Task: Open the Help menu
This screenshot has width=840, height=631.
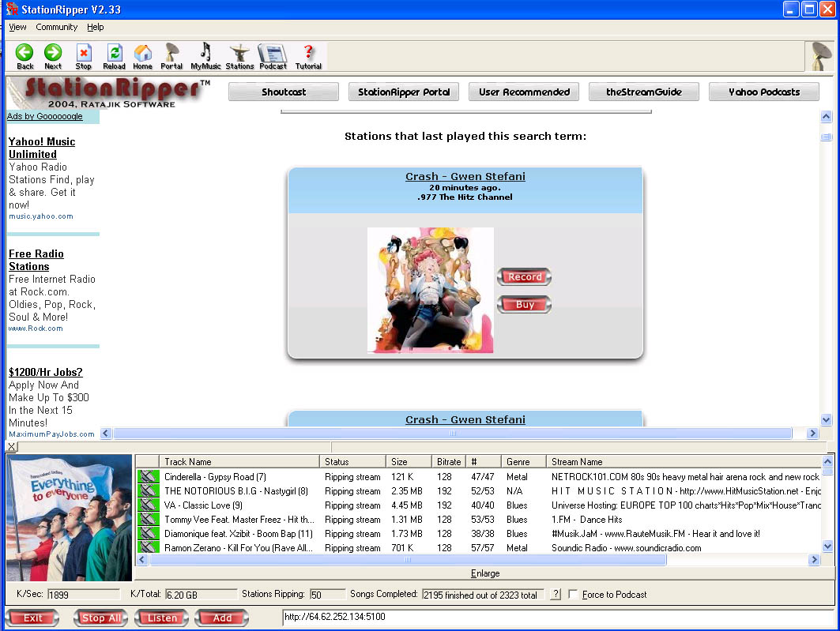Action: point(96,27)
